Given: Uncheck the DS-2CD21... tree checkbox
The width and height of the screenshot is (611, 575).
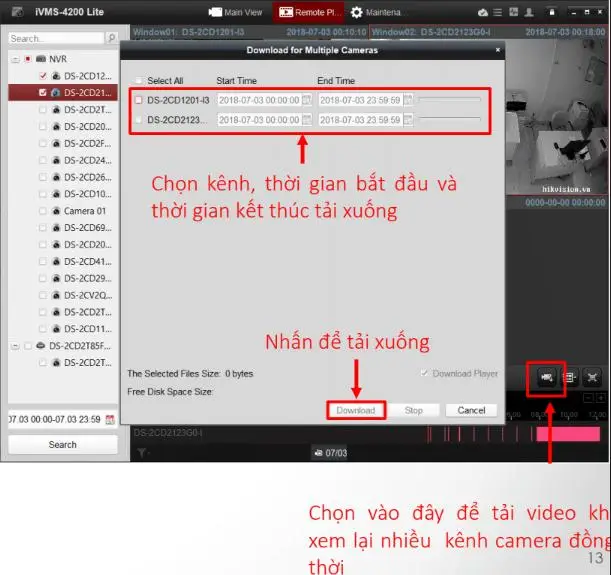Looking at the screenshot, I should point(43,93).
